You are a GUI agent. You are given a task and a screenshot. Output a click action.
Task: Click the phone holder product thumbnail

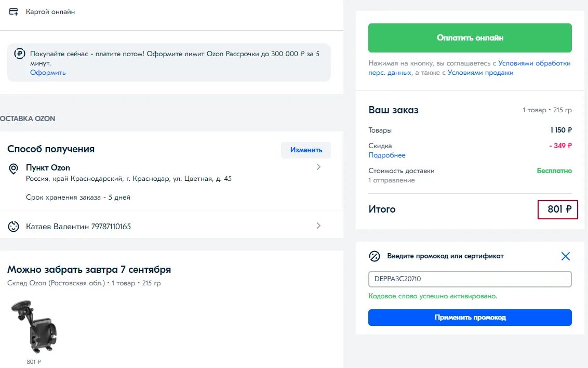click(x=34, y=327)
